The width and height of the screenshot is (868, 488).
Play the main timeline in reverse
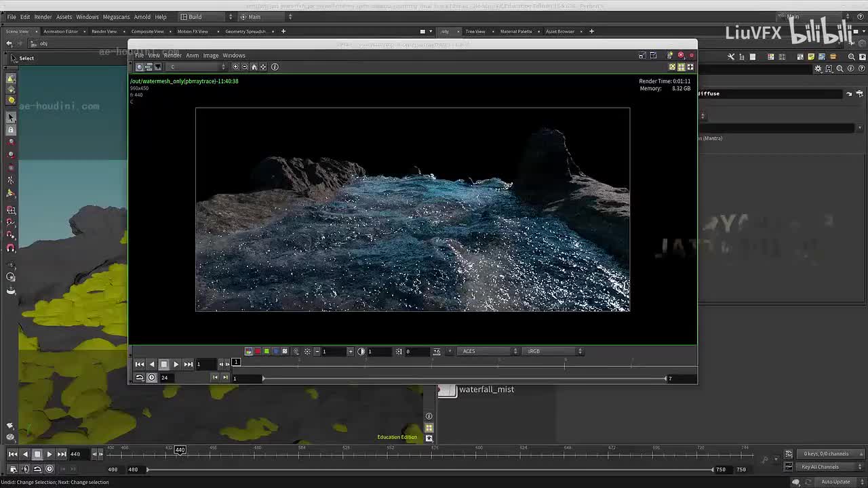25,454
